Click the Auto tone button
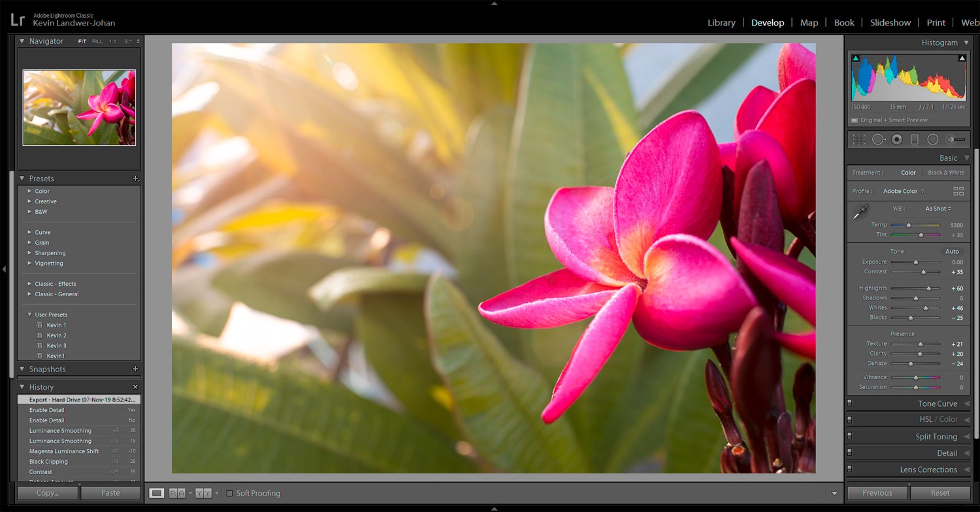 [952, 251]
